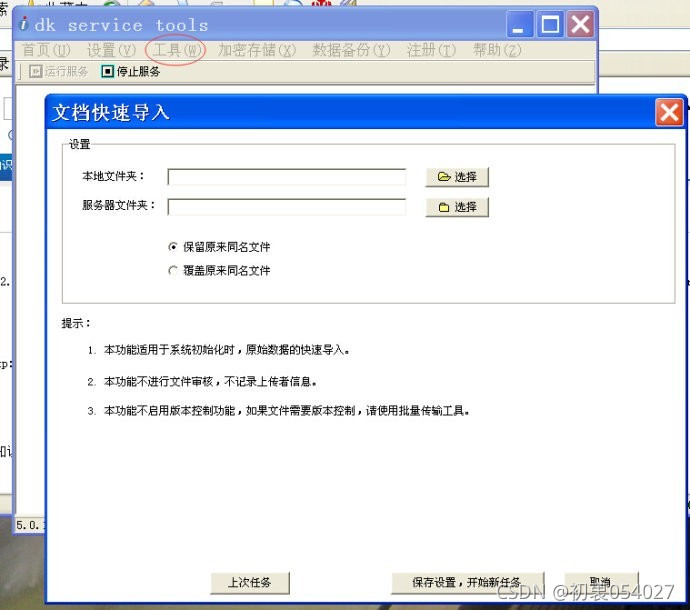Open the 数据备份(Y) menu
The width and height of the screenshot is (690, 610).
pos(351,50)
